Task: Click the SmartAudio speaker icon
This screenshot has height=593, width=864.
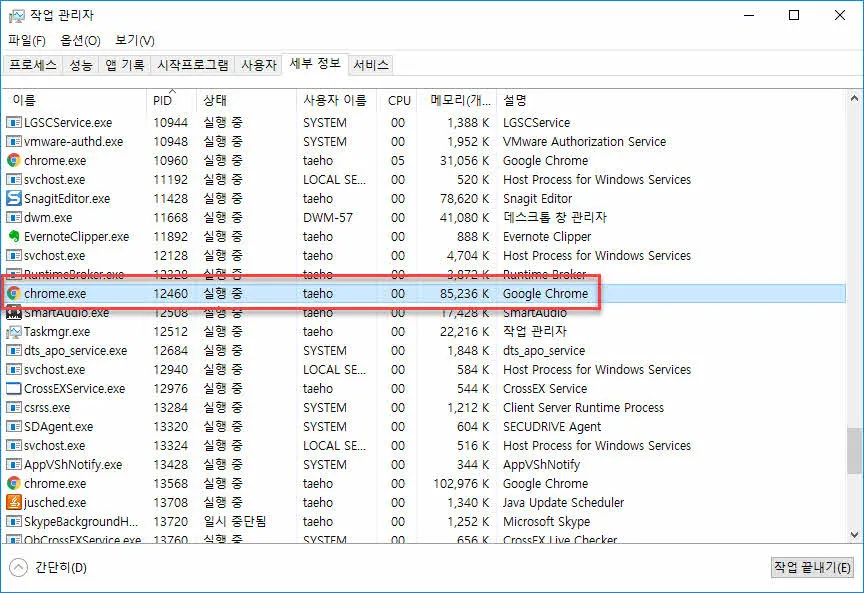Action: point(12,313)
